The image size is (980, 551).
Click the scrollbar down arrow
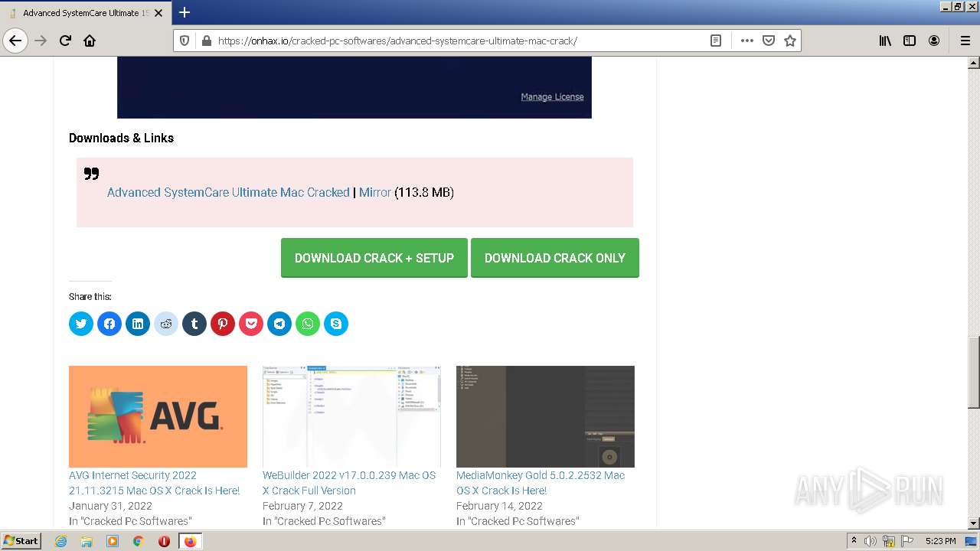974,523
